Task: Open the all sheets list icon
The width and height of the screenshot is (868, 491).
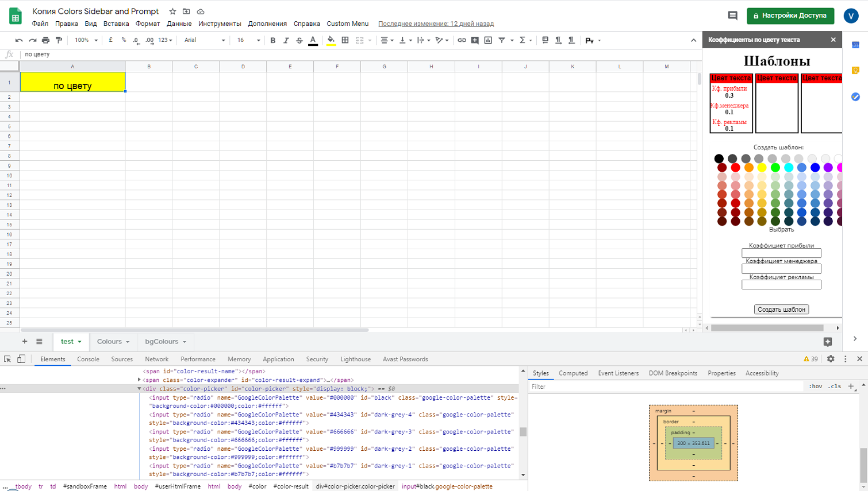Action: (39, 342)
